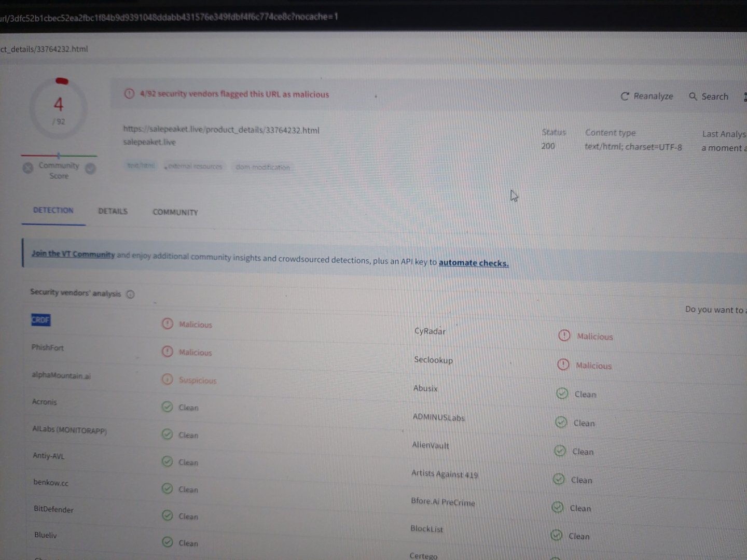
Task: Click the Clean check icon for AILabs (MONITORAPP)
Action: pos(167,434)
